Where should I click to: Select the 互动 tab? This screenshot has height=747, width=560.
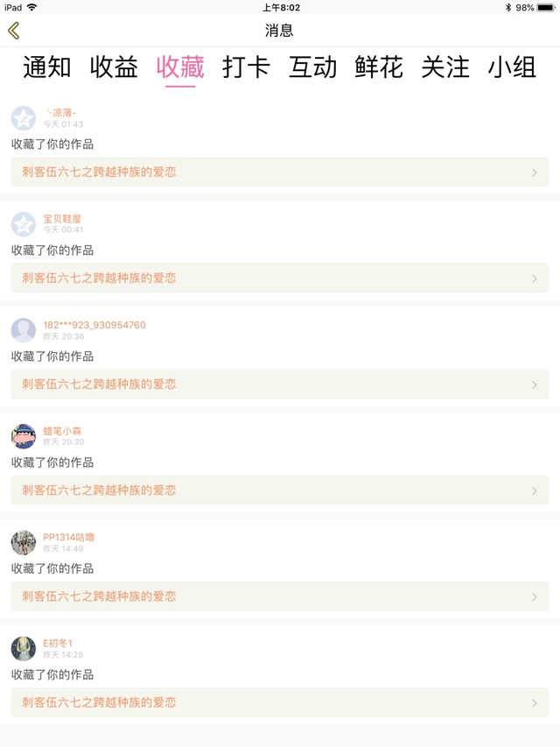[312, 67]
